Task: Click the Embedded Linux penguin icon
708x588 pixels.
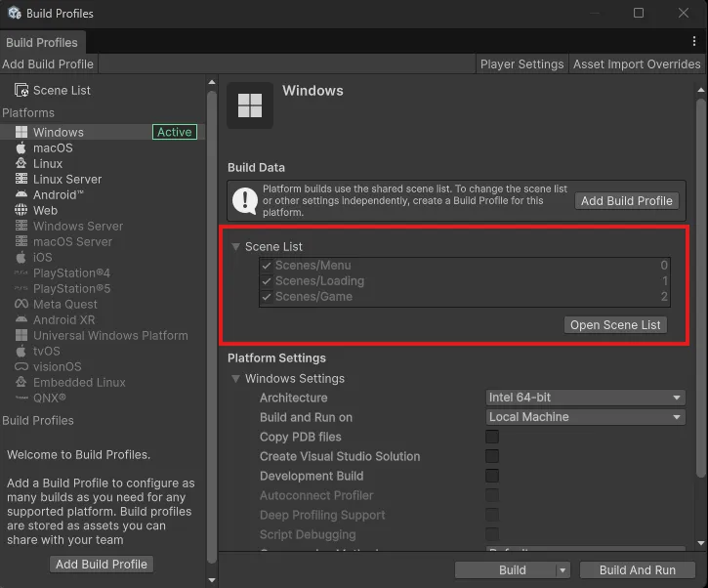Action: (21, 382)
